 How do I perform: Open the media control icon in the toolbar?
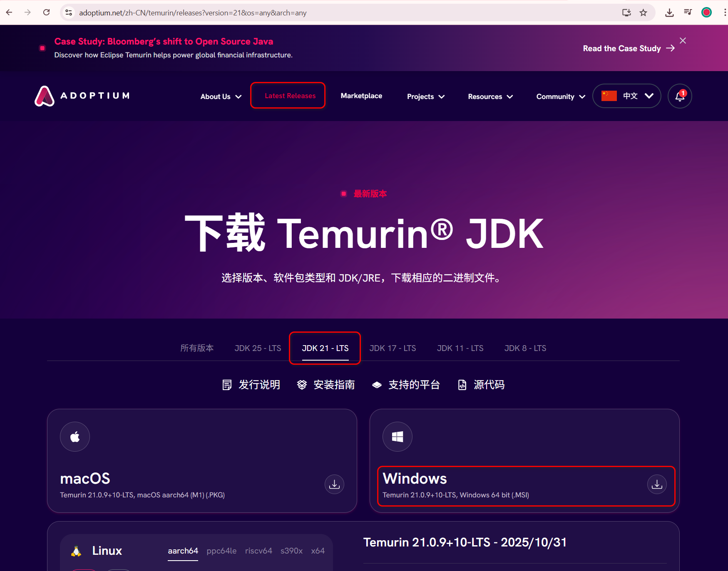[x=688, y=12]
